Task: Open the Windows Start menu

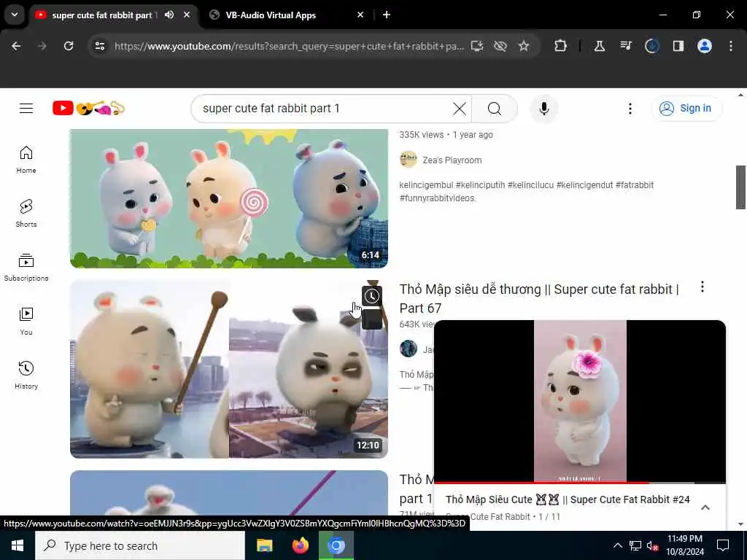Action: point(18,545)
